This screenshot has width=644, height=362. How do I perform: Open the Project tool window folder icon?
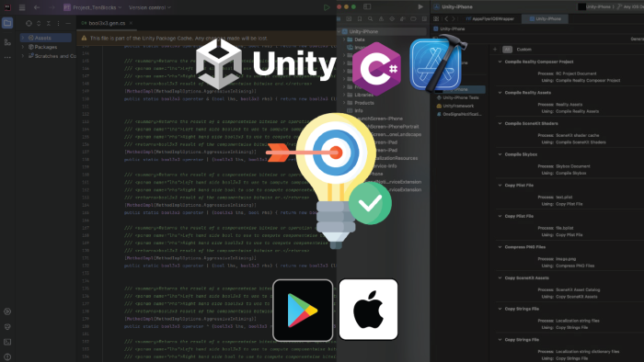tap(7, 23)
